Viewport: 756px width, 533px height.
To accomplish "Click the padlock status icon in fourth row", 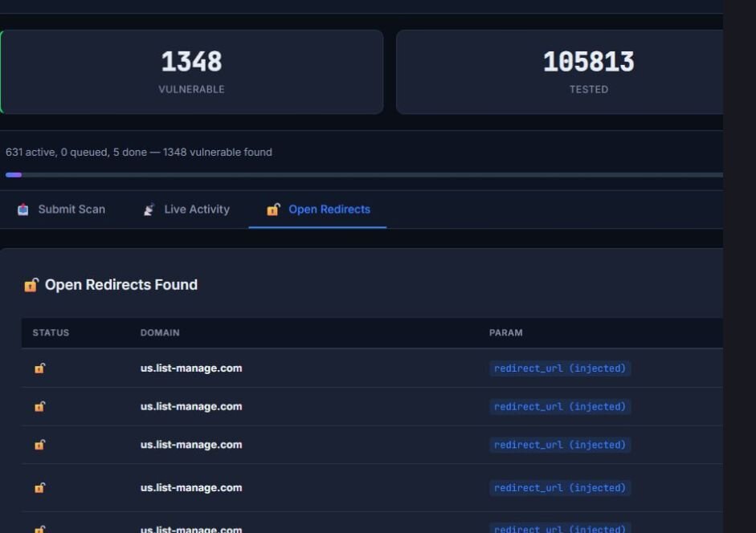I will click(x=39, y=488).
